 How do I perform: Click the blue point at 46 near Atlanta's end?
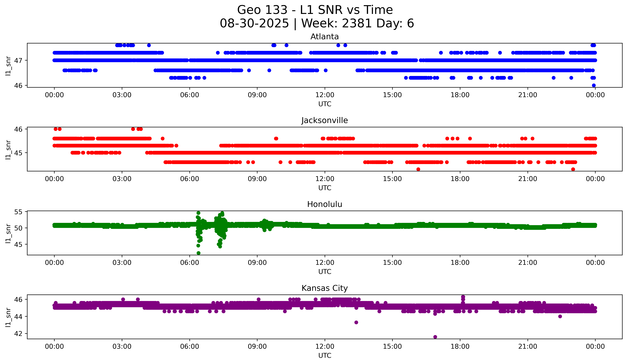(x=594, y=85)
